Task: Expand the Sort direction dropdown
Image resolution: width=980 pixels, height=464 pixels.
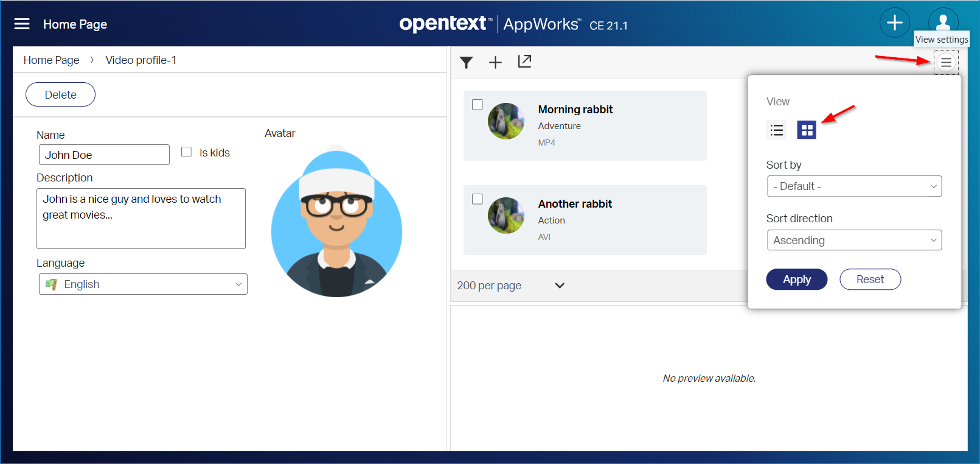Action: pos(853,241)
